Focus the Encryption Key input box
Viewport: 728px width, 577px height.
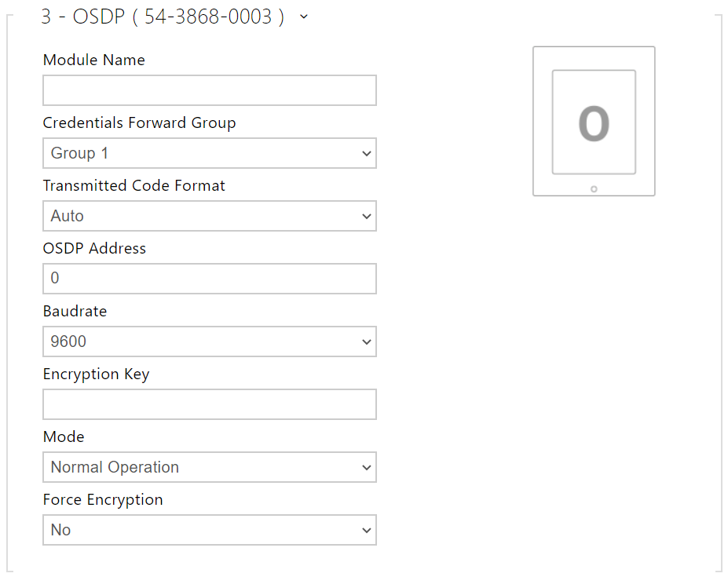pyautogui.click(x=209, y=404)
